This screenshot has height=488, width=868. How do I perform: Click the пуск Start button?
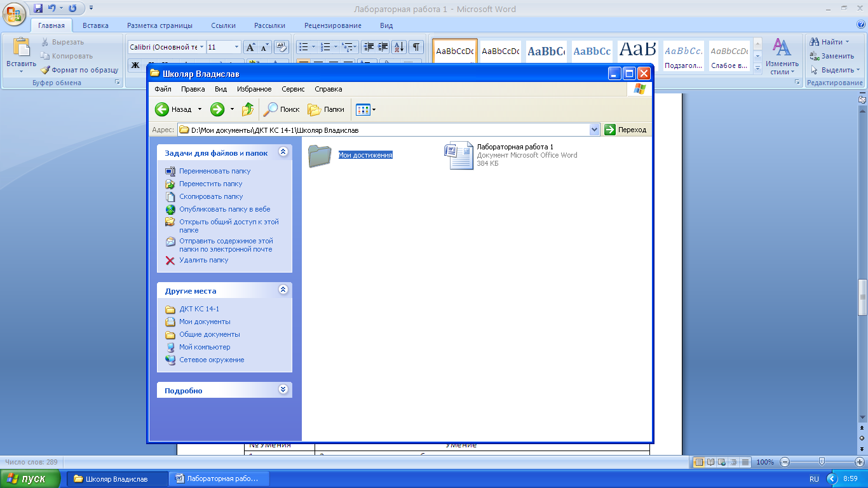pyautogui.click(x=30, y=478)
